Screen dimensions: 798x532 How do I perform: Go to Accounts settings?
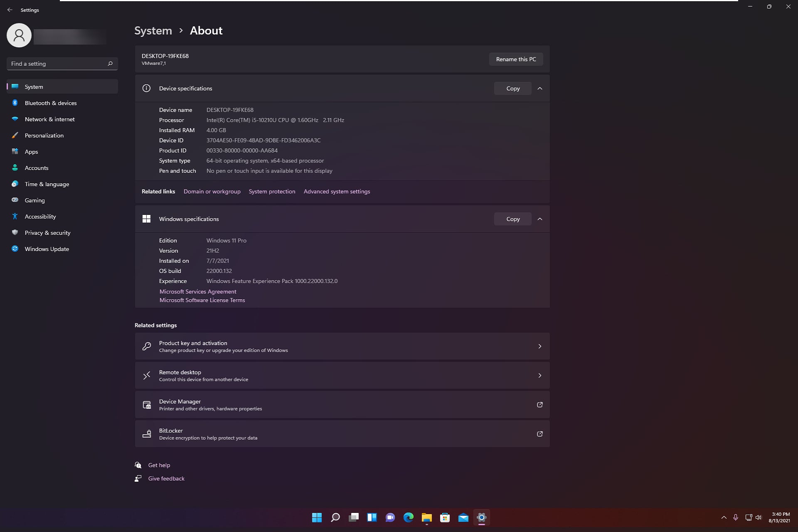click(x=37, y=167)
